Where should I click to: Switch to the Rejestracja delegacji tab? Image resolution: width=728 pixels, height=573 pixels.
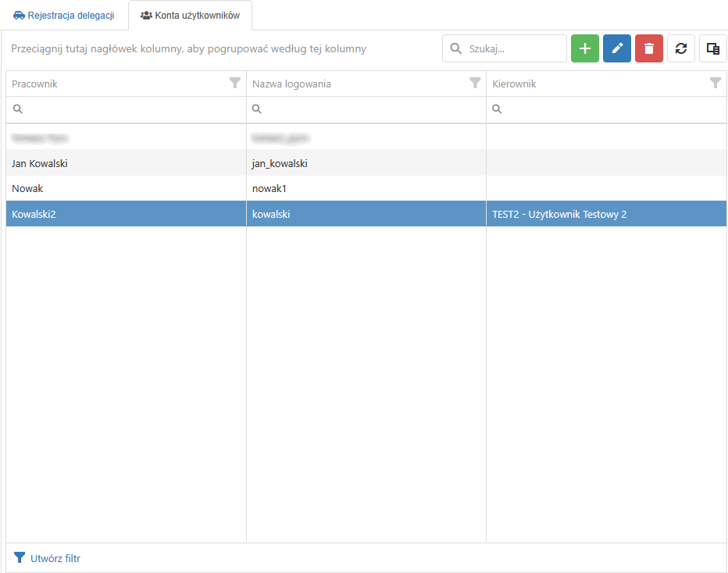click(x=64, y=16)
